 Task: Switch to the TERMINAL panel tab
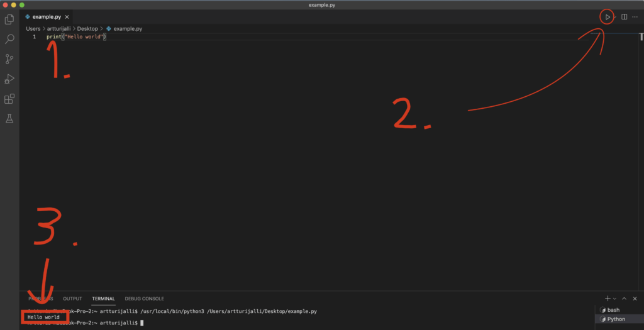click(104, 299)
